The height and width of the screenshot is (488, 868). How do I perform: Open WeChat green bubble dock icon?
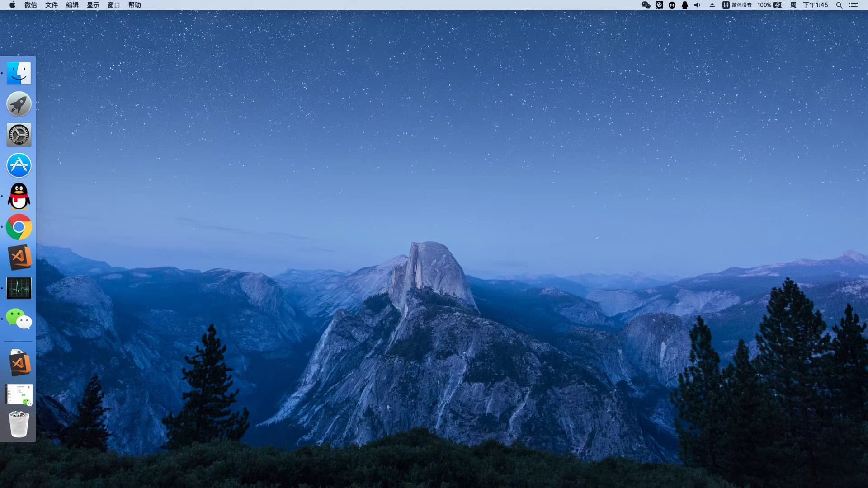point(19,319)
